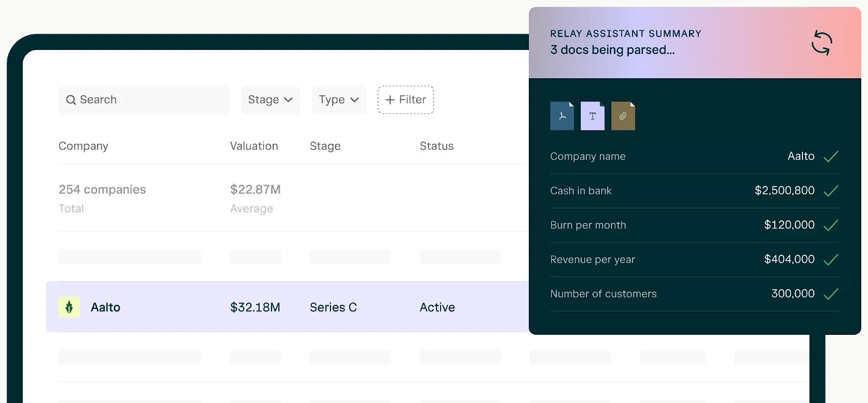This screenshot has width=868, height=403.
Task: Click checkmark next to Cash in bank
Action: (831, 191)
